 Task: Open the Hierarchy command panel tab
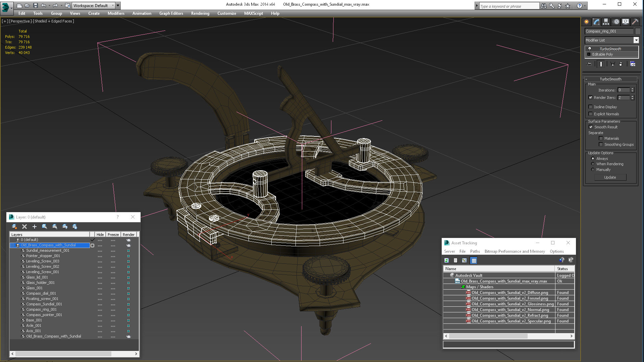(606, 22)
